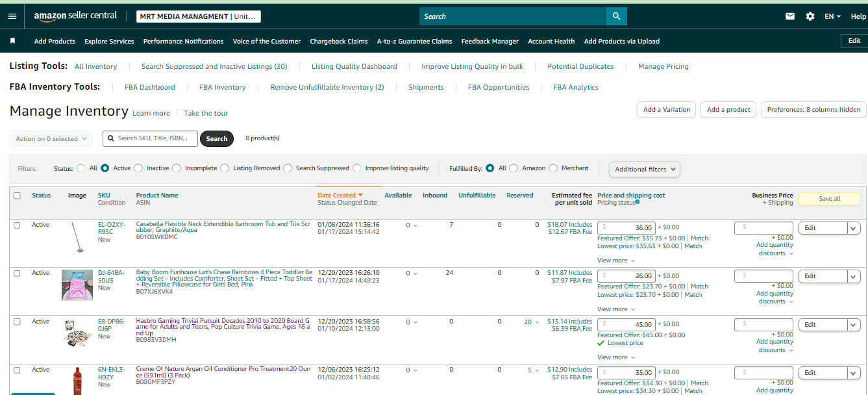Click the Help link in the header
868x395 pixels.
pyautogui.click(x=858, y=16)
